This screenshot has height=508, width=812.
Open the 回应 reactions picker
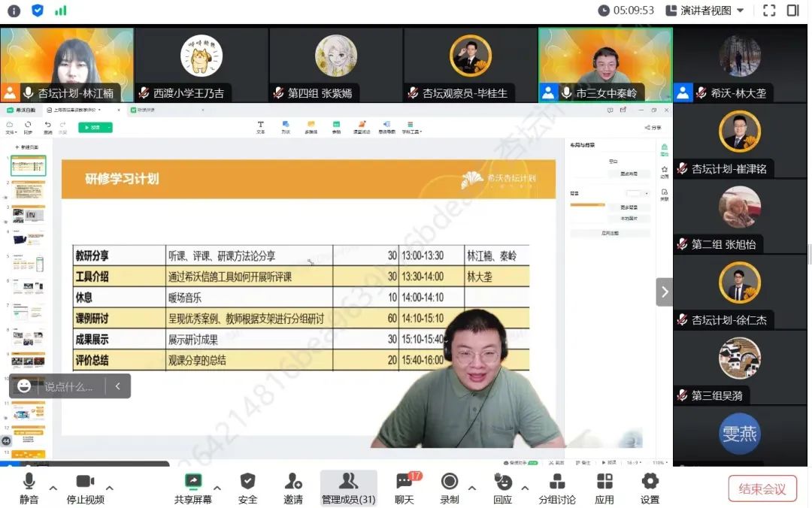coord(502,488)
